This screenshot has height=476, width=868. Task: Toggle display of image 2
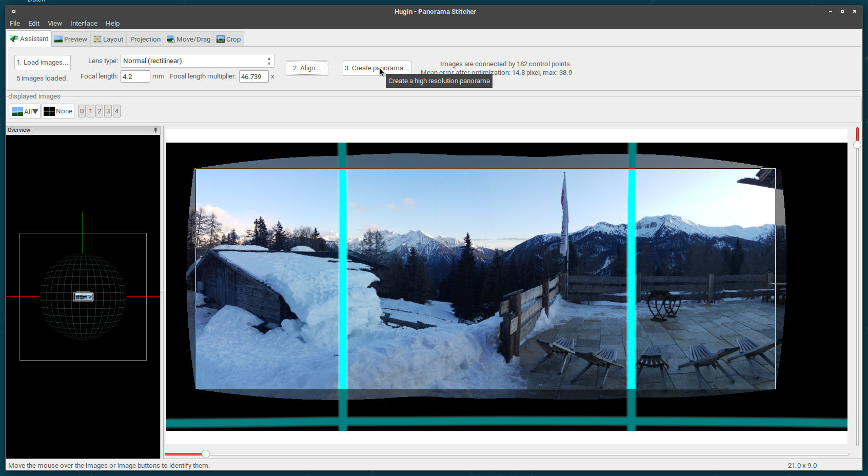pyautogui.click(x=99, y=111)
